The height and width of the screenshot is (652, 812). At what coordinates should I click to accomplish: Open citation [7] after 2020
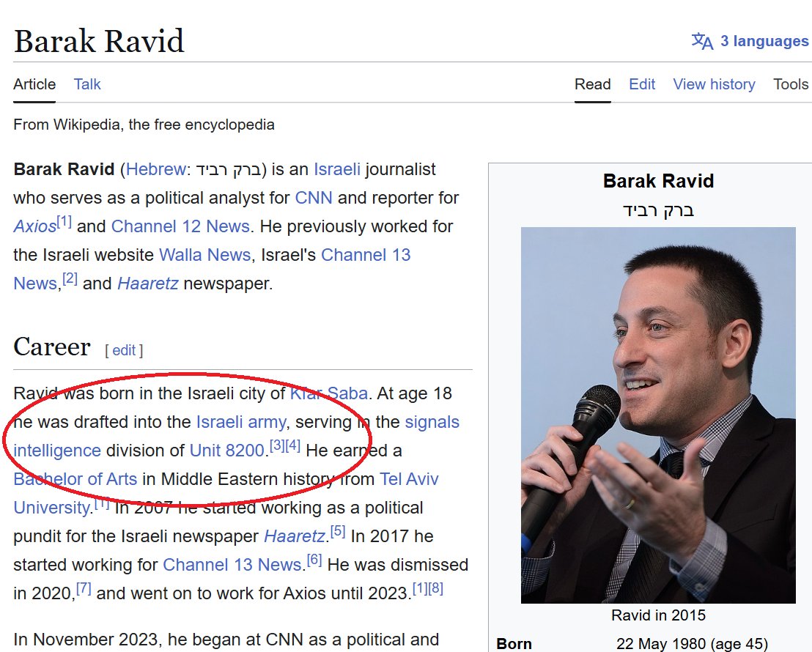84,588
